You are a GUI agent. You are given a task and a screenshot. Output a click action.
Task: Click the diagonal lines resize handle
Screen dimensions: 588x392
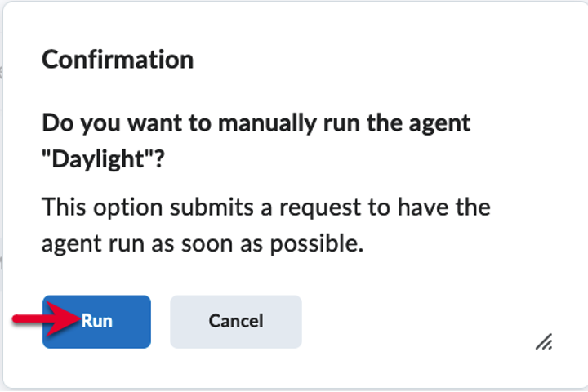[544, 341]
